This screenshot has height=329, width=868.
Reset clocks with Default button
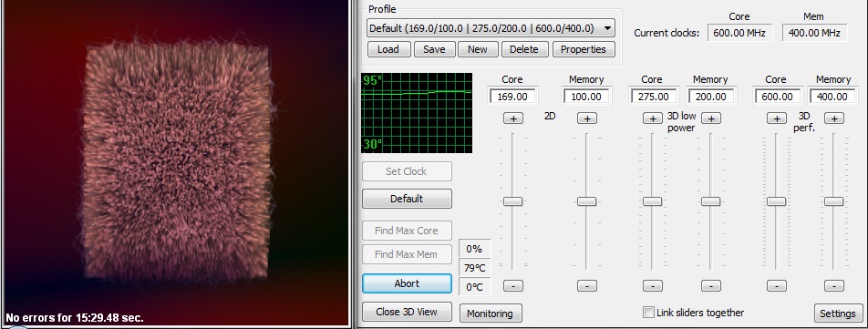(407, 199)
